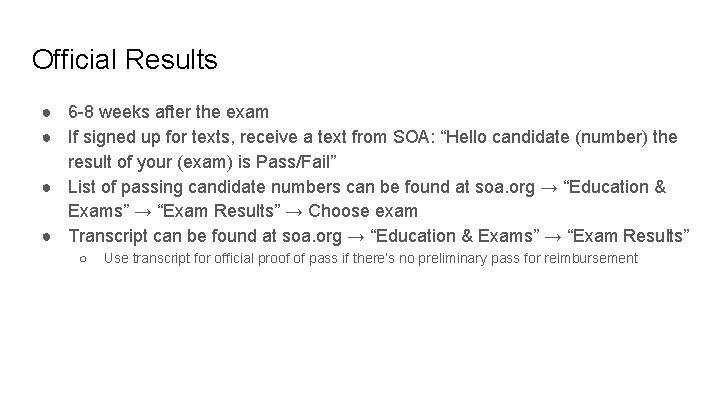Click the "Official Results" slide title
The width and height of the screenshot is (720, 405).
point(124,60)
